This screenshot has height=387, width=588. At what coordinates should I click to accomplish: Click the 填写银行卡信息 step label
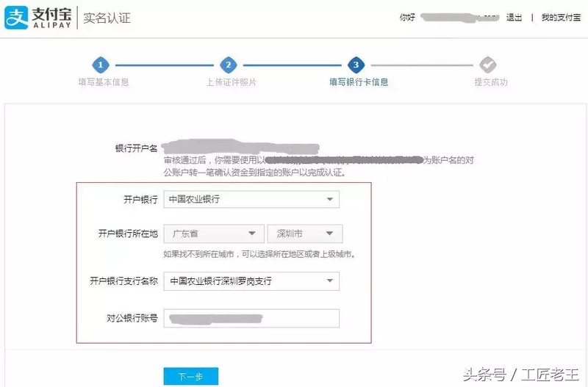pyautogui.click(x=359, y=82)
